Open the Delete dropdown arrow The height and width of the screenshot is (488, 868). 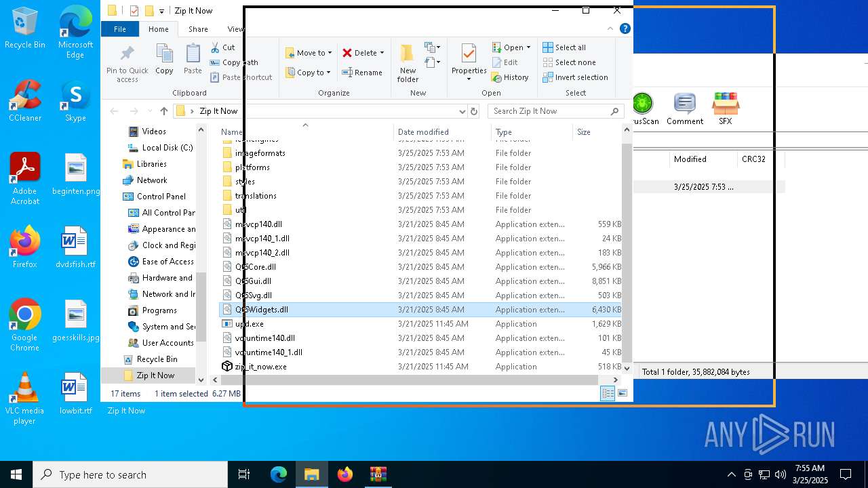(382, 53)
